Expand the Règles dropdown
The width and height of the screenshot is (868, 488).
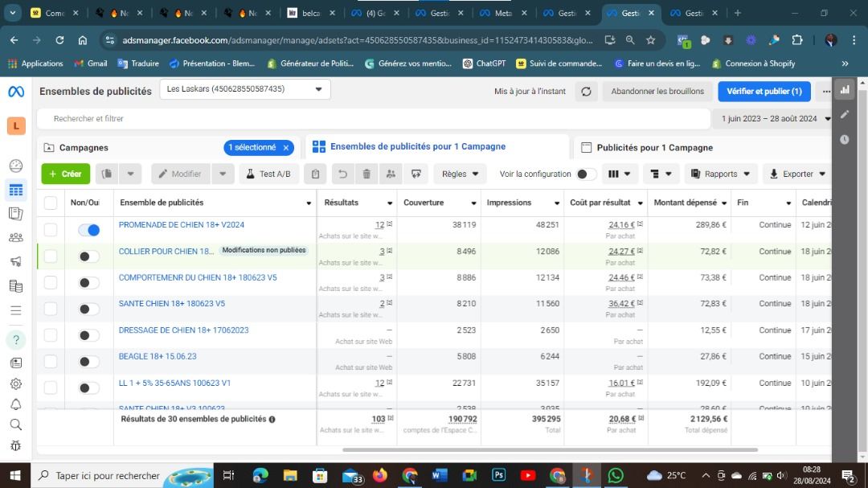(460, 174)
